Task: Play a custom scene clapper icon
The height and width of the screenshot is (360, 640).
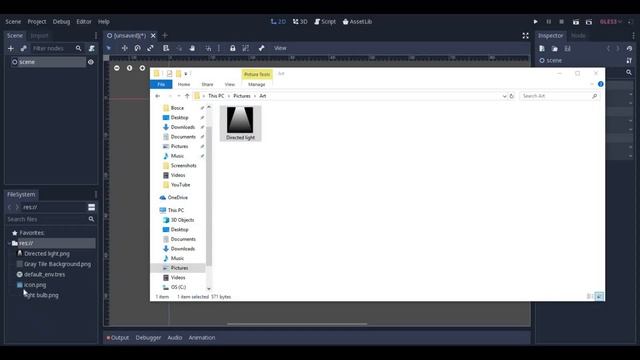Action: pyautogui.click(x=589, y=22)
